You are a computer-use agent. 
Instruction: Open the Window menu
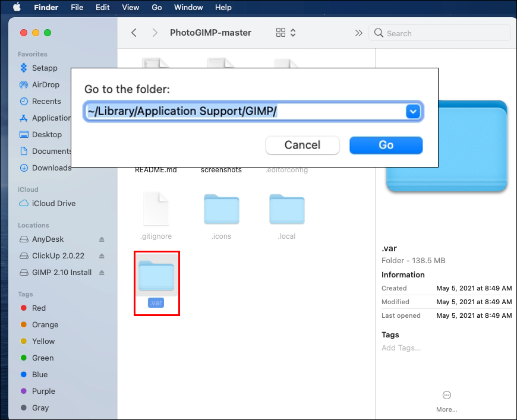(x=188, y=7)
